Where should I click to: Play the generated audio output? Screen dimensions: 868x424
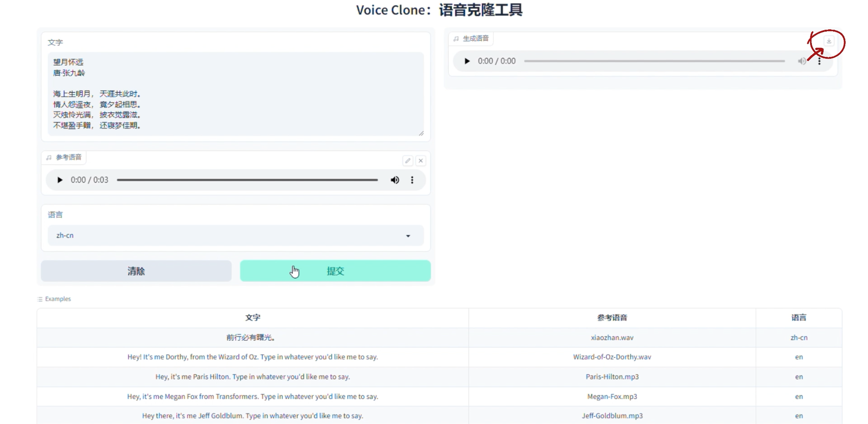click(x=467, y=61)
